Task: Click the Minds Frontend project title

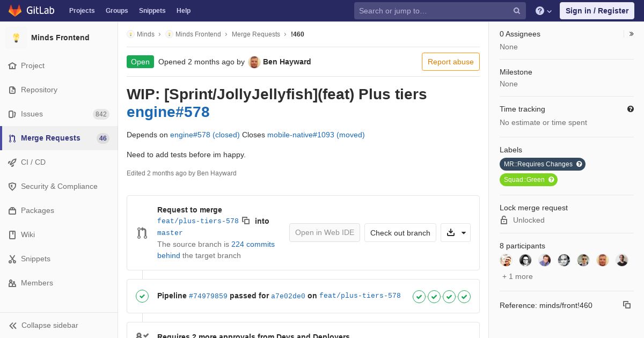Action: 60,38
